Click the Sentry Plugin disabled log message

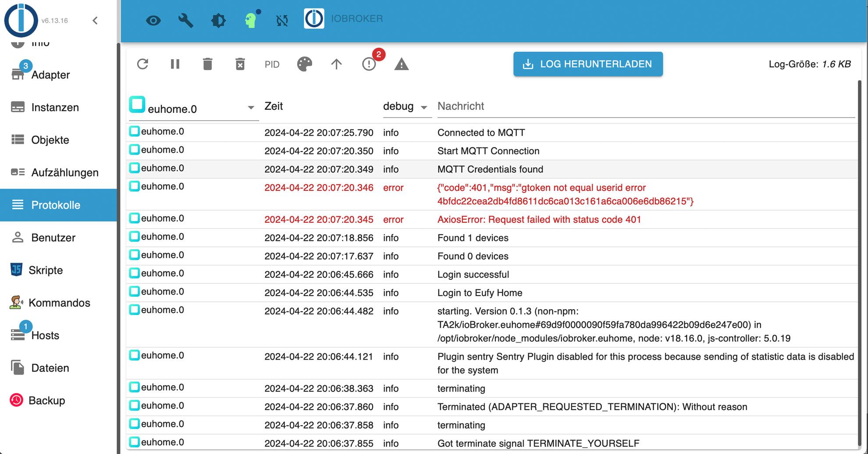pyautogui.click(x=646, y=363)
